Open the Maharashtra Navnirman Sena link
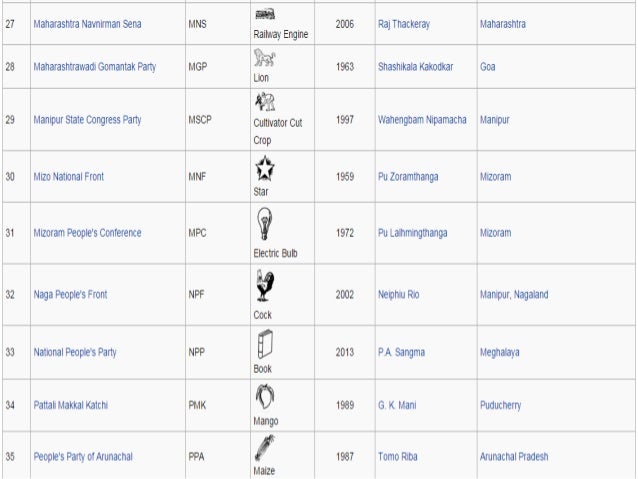The width and height of the screenshot is (638, 479). coord(87,24)
